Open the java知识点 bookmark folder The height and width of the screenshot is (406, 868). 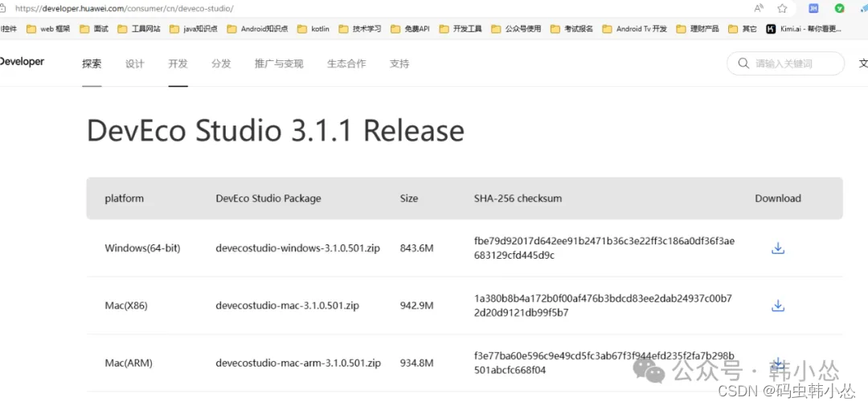(x=194, y=29)
